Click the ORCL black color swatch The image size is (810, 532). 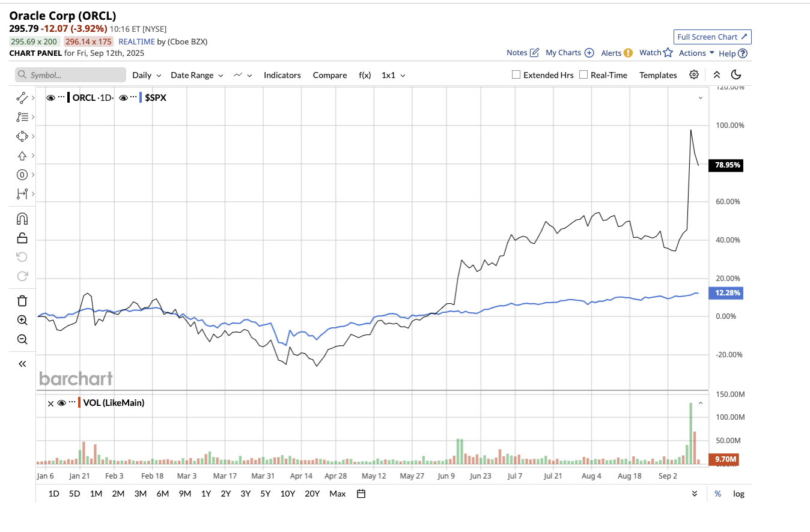[x=69, y=97]
